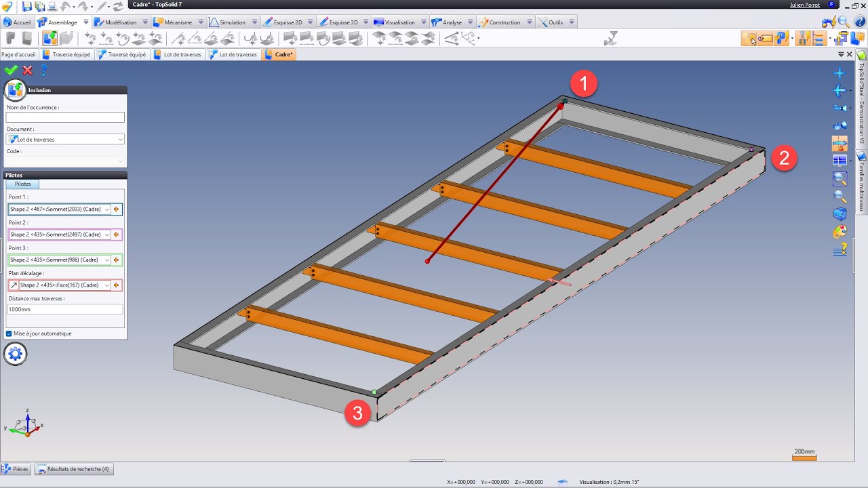Screen dimensions: 868x488
Task: Toggle Mise à jour automatique checkbox
Action: coord(9,333)
